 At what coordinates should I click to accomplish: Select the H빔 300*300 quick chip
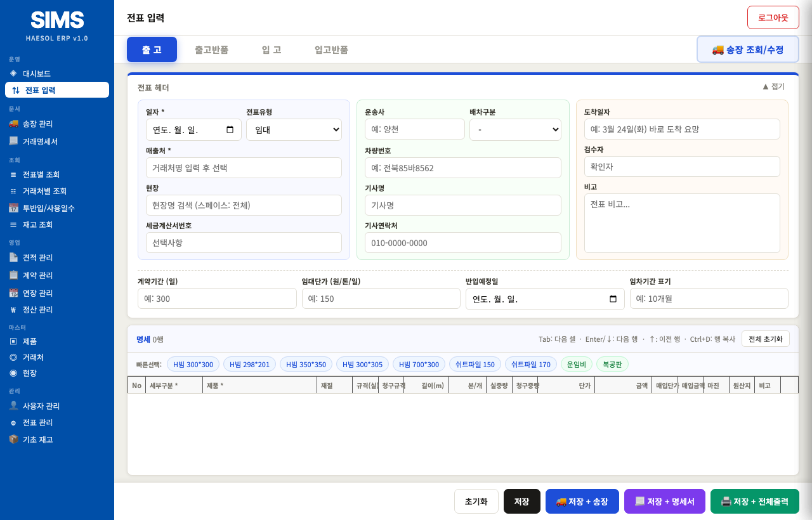(x=193, y=365)
